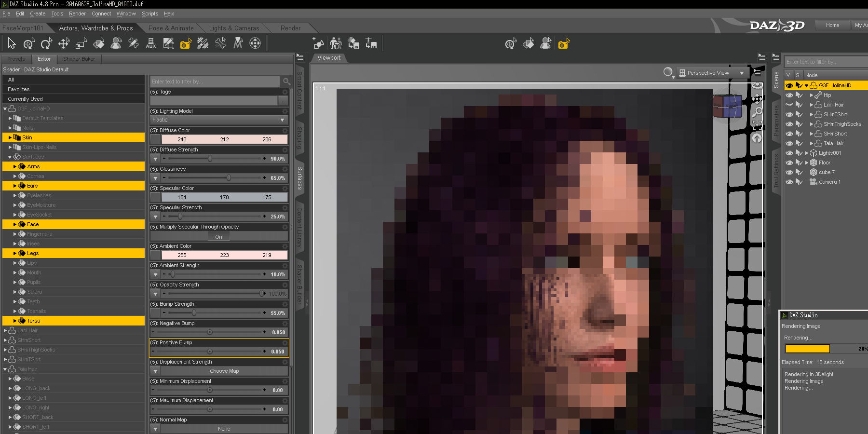The height and width of the screenshot is (434, 868).
Task: Click the save pose preset icon
Action: pos(371,44)
